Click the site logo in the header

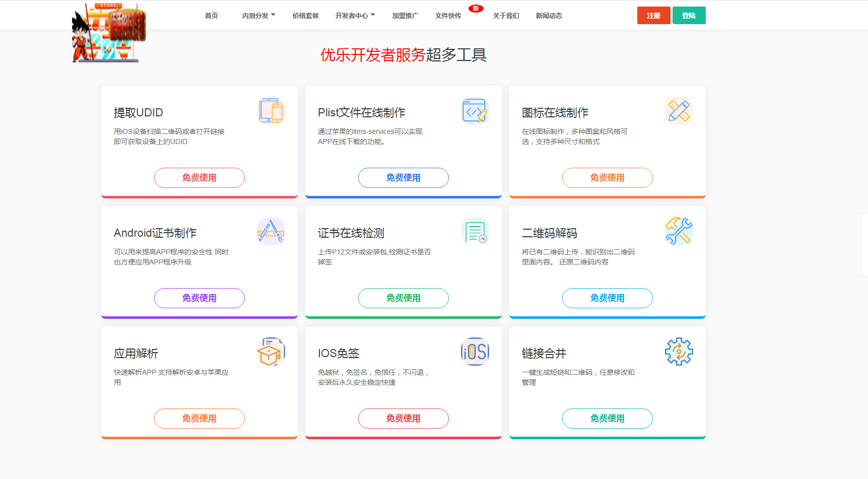point(108,31)
